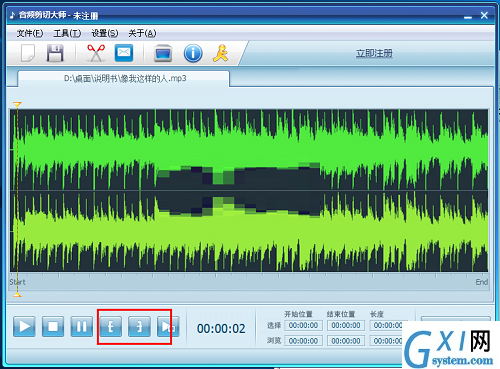Screen dimensions: 500x369
Task: Click the orange playhead marker above waveform
Action: pyautogui.click(x=17, y=104)
